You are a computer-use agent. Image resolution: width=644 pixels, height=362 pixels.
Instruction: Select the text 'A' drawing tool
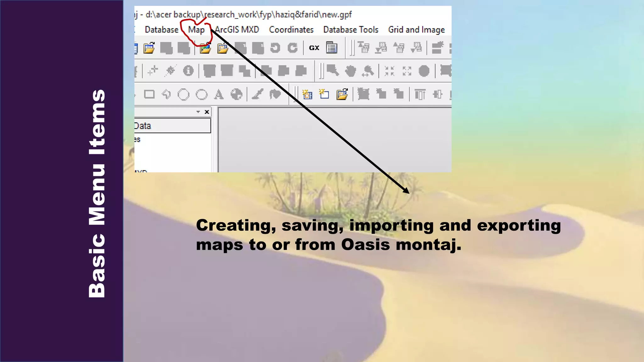(x=219, y=94)
